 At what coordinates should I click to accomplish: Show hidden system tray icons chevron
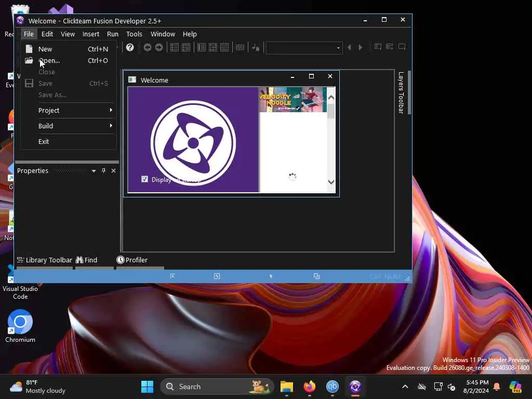(x=405, y=387)
